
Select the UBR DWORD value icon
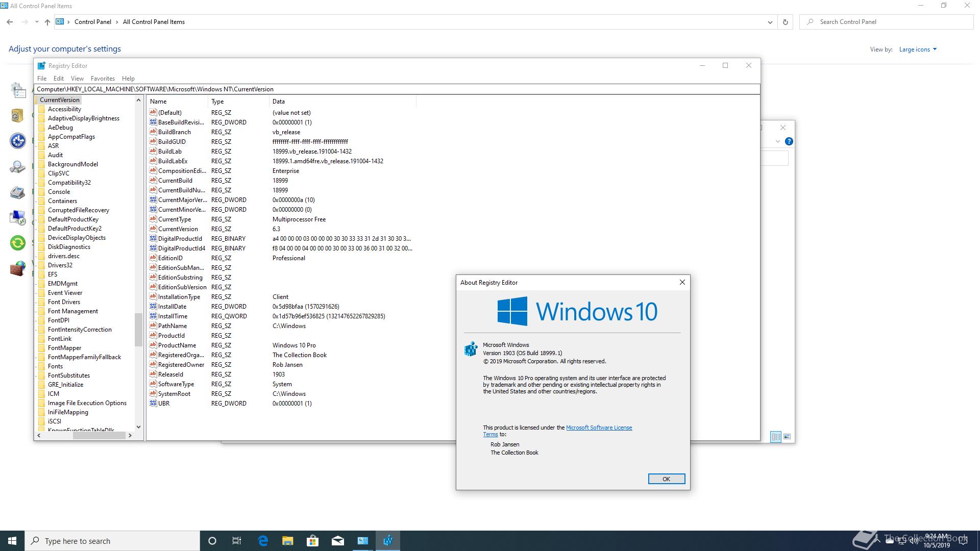153,403
